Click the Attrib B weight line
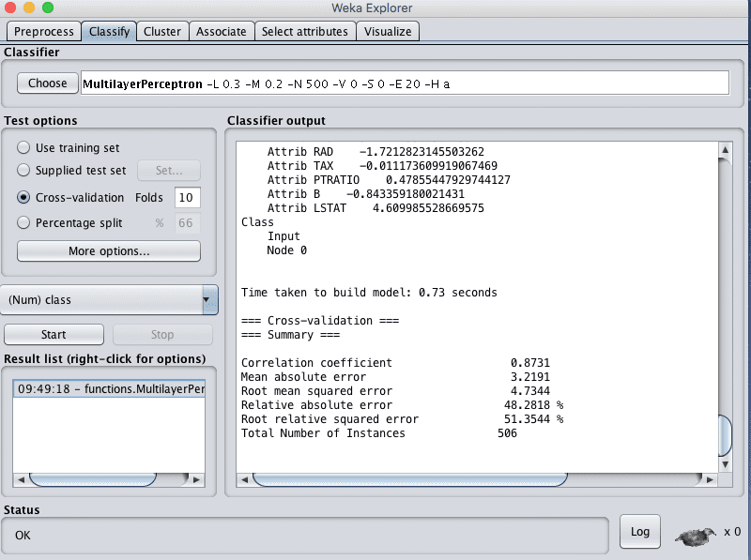 coord(365,194)
